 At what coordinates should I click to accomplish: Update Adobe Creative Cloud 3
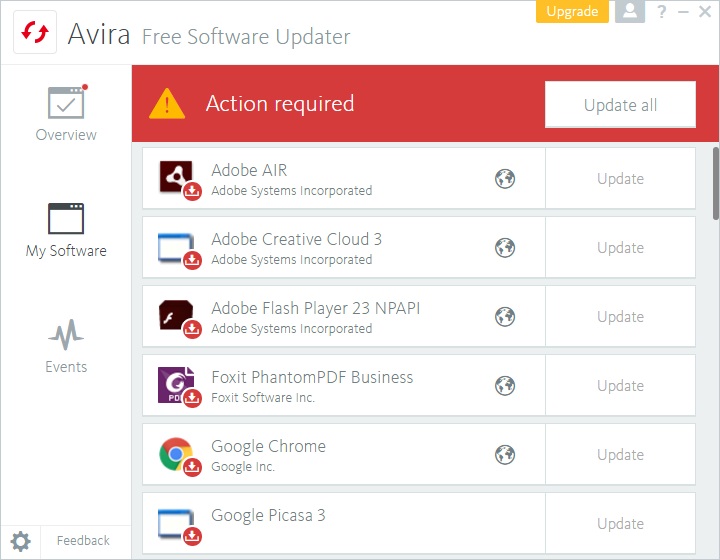point(620,248)
